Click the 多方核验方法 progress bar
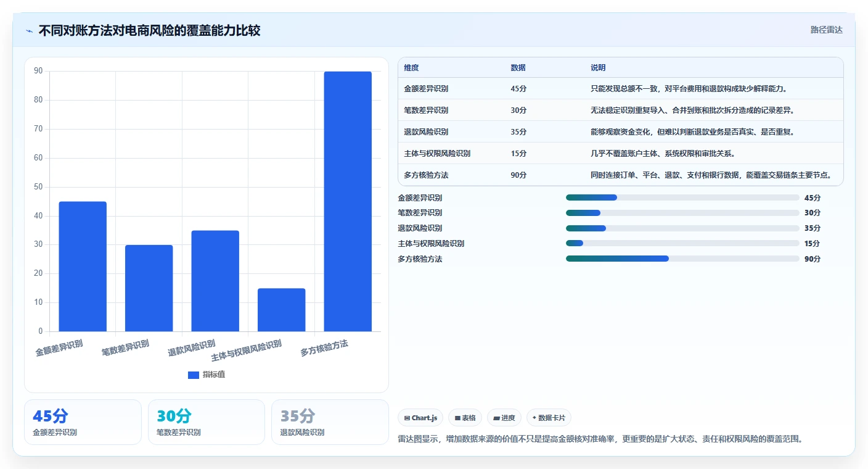 click(x=682, y=259)
